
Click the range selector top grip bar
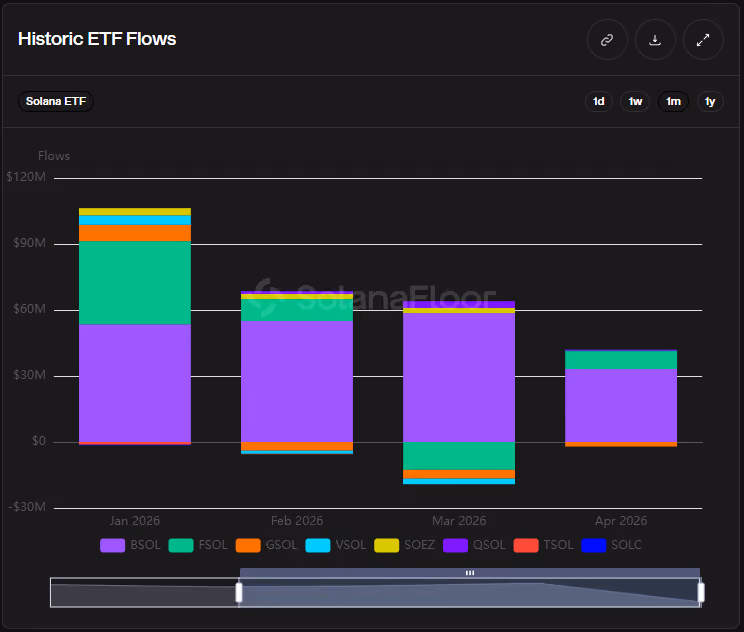(470, 573)
